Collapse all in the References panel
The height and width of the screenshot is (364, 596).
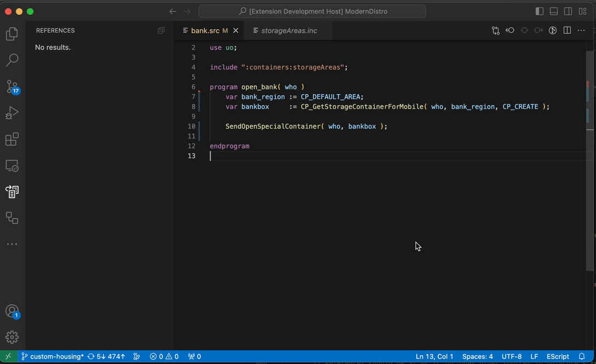161,31
